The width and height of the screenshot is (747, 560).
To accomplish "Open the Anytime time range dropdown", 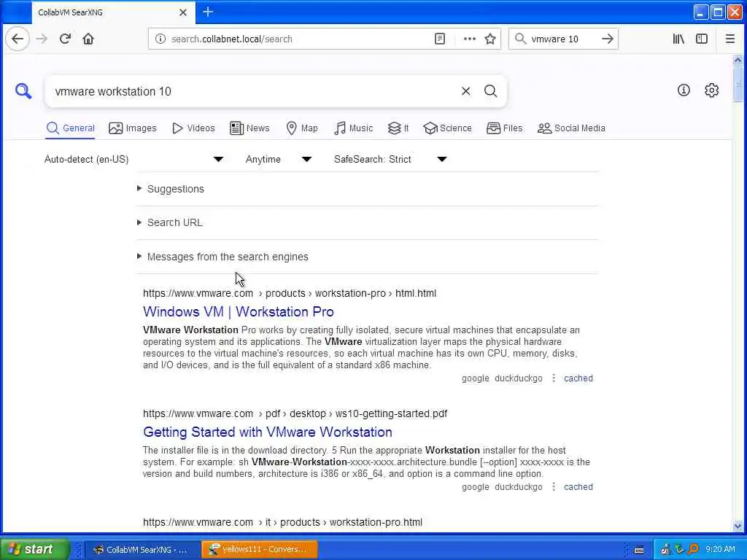I will coord(279,159).
